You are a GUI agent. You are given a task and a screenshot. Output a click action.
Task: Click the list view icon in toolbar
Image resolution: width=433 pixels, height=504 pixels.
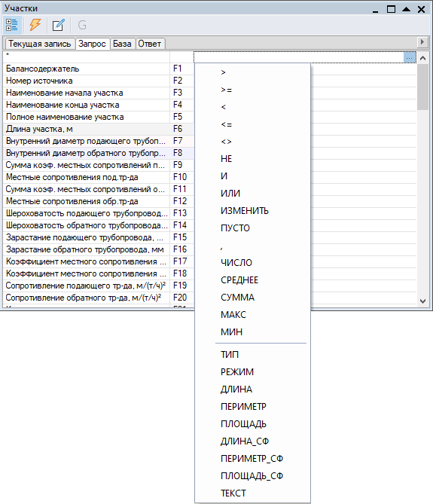[x=12, y=25]
